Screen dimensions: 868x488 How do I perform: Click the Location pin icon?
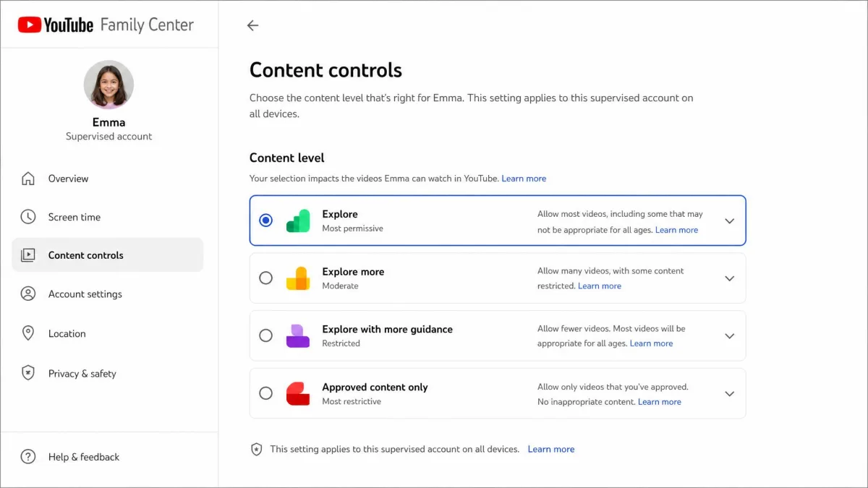tap(28, 333)
